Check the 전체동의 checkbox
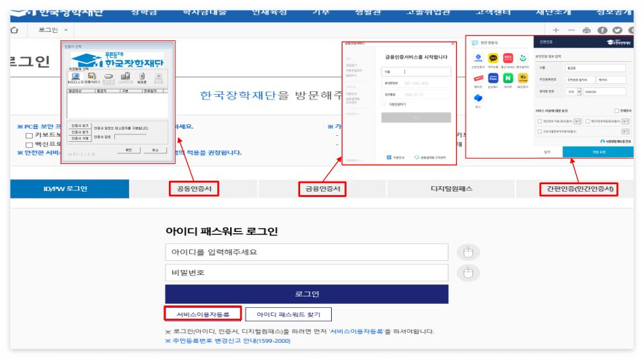Screen dimensions: 644x359 (616, 111)
